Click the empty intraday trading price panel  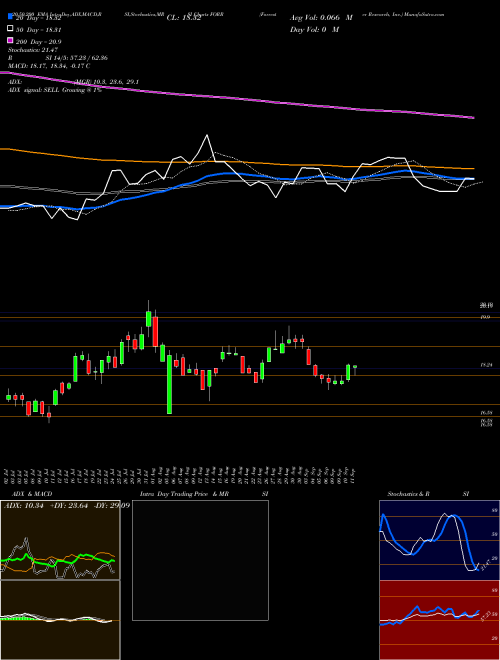click(x=200, y=560)
